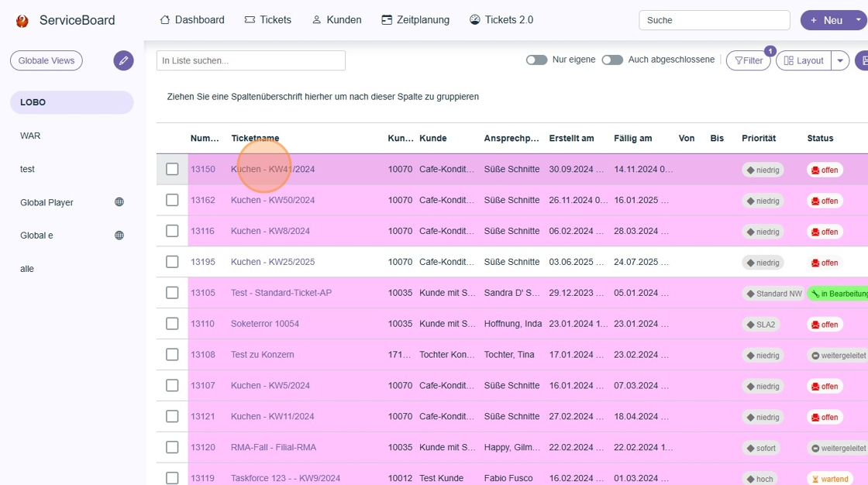Go to Kunden in top navigation
Screen dimensions: 868x485
click(336, 20)
